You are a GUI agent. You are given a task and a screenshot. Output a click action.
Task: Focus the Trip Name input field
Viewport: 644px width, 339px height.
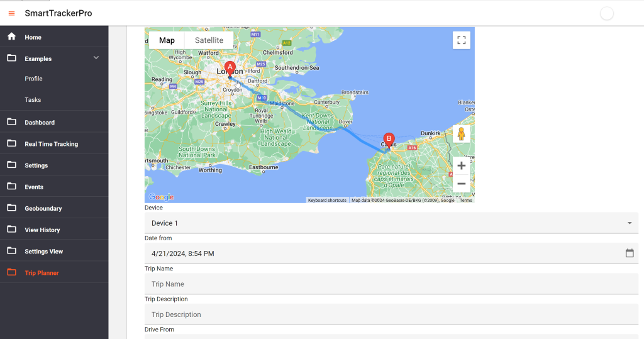click(x=391, y=284)
